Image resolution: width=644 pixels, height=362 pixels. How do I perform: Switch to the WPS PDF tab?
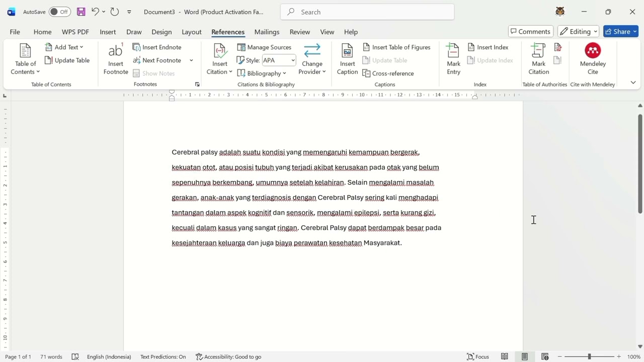tap(75, 32)
